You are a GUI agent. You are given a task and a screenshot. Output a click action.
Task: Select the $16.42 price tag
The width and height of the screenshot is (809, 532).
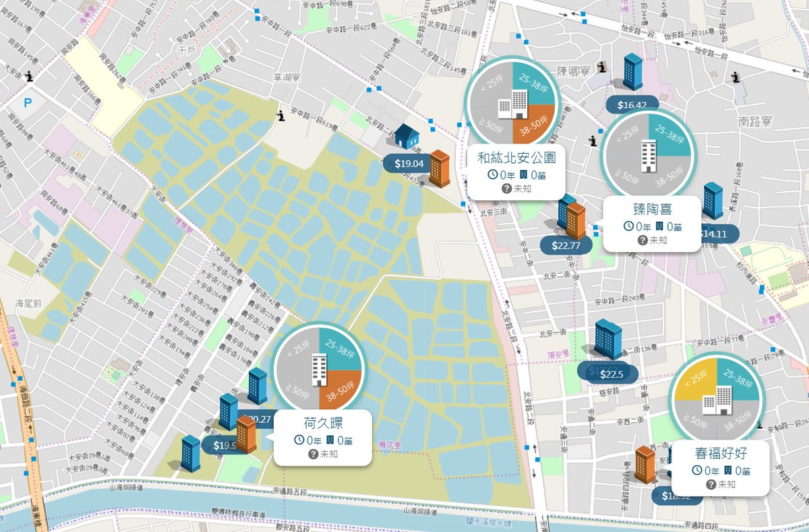coord(632,105)
